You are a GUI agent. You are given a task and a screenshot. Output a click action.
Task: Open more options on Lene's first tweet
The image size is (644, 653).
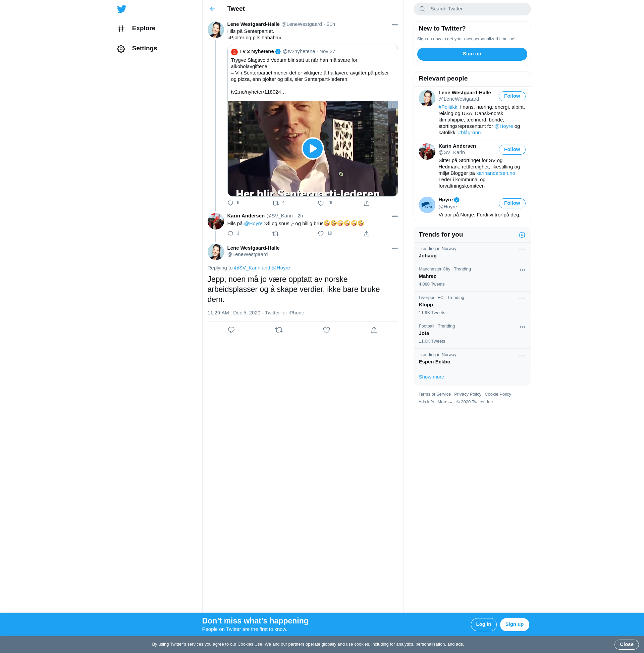coord(395,25)
